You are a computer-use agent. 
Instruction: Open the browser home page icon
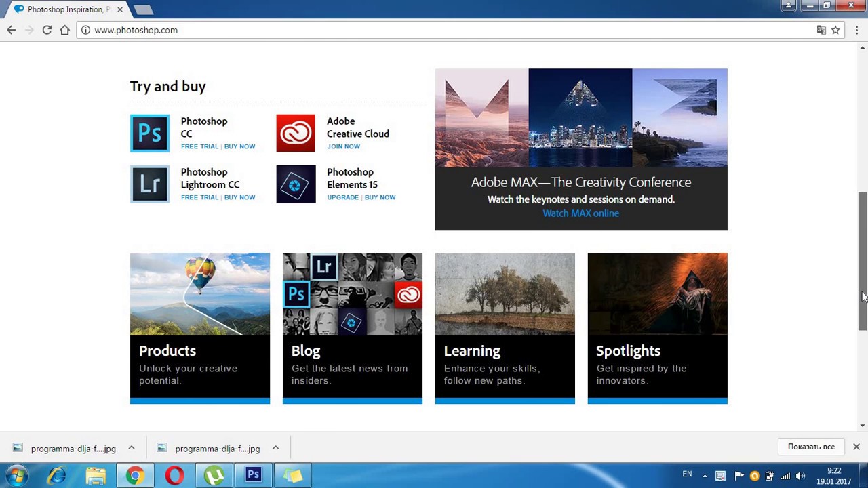[x=64, y=30]
